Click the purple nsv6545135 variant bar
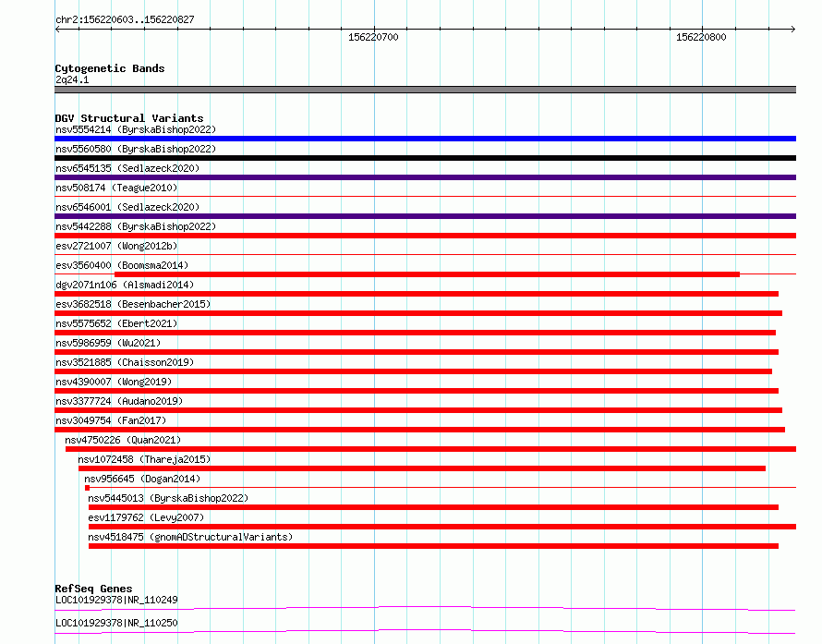The height and width of the screenshot is (644, 822). click(x=425, y=177)
